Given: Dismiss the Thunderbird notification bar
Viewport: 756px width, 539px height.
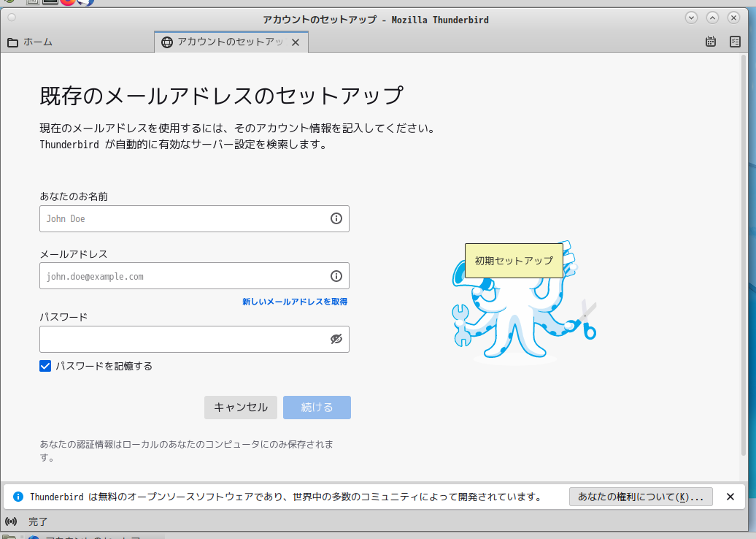Looking at the screenshot, I should coord(730,497).
